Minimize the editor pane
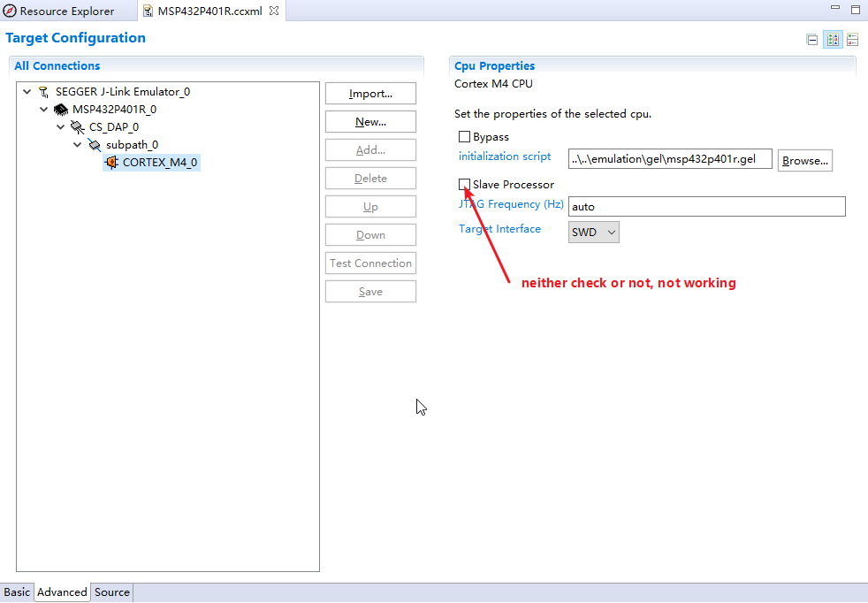 tap(835, 8)
